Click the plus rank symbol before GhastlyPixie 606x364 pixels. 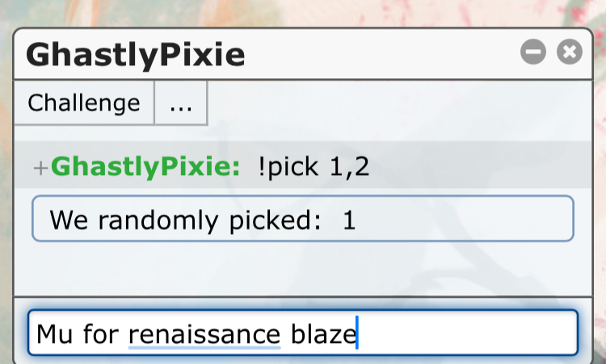pyautogui.click(x=40, y=168)
